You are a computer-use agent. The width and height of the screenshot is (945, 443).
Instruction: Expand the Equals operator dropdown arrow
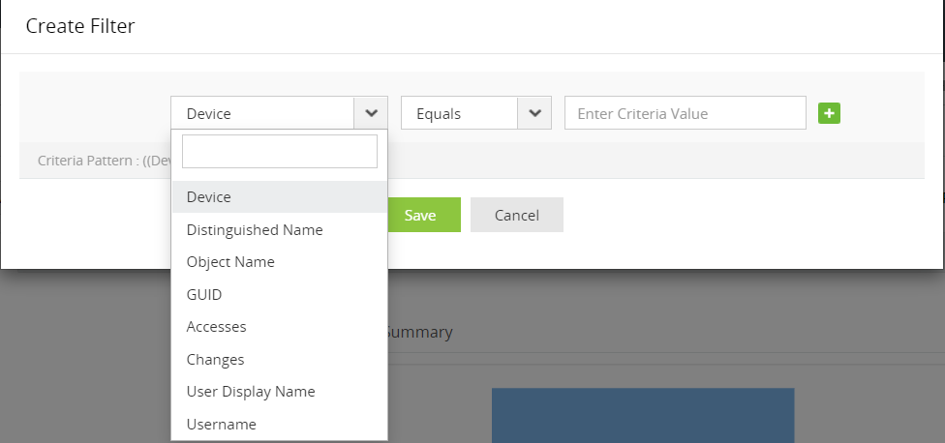coord(534,113)
